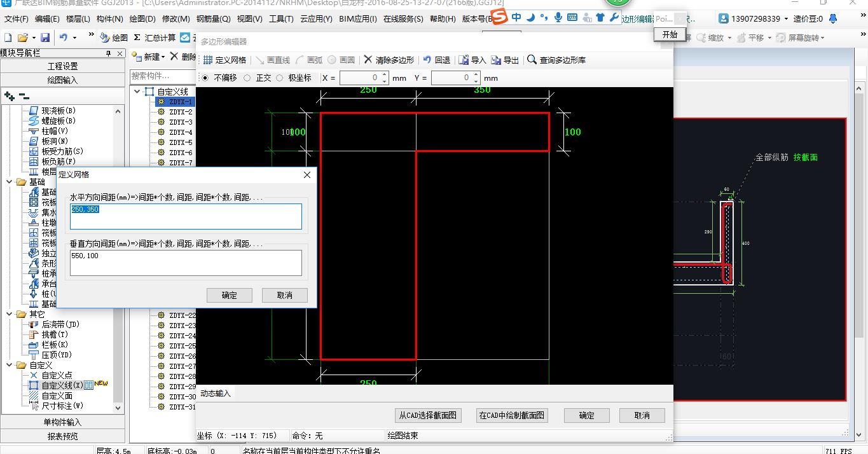Collapse 自定义线 node in component list
This screenshot has width=868, height=454.
click(x=137, y=92)
